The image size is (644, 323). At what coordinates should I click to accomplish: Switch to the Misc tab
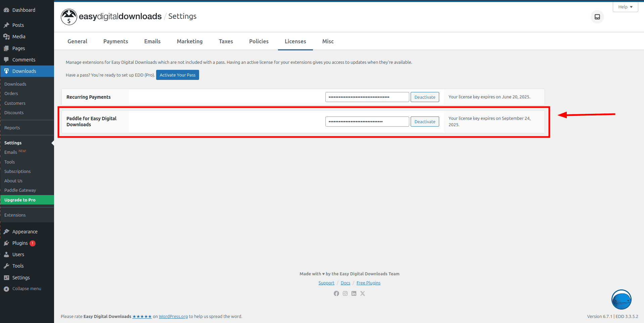328,41
